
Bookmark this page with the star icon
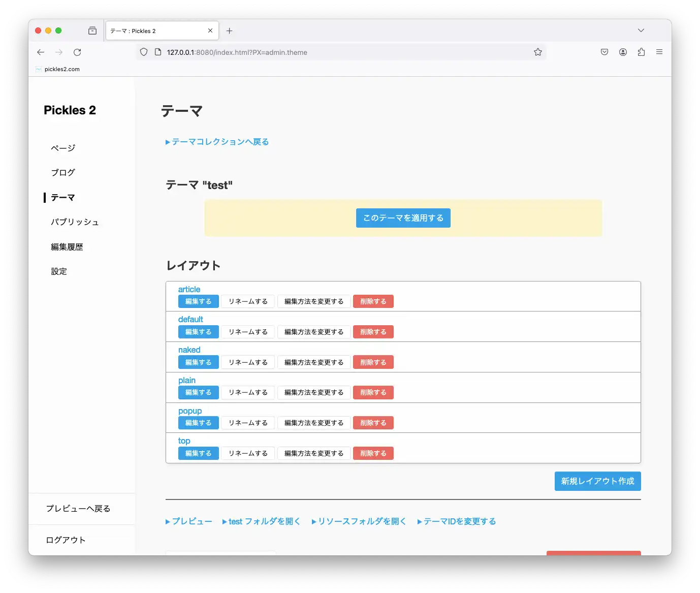click(538, 52)
